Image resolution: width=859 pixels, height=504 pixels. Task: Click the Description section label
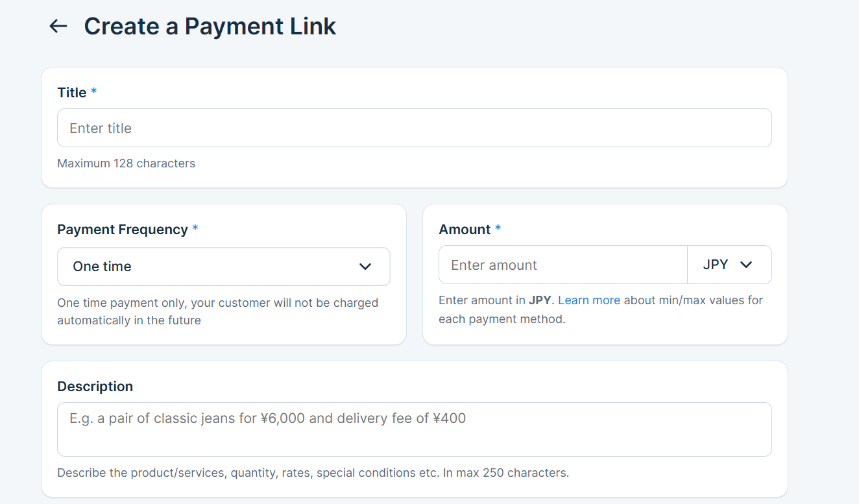click(x=95, y=387)
